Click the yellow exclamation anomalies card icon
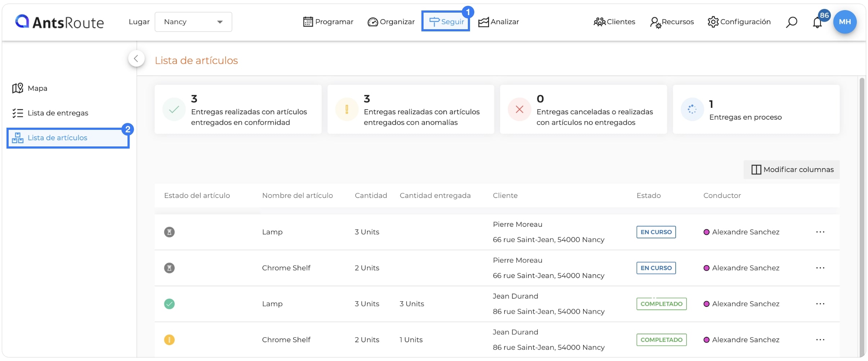Screen dimensions: 868x361 point(346,109)
